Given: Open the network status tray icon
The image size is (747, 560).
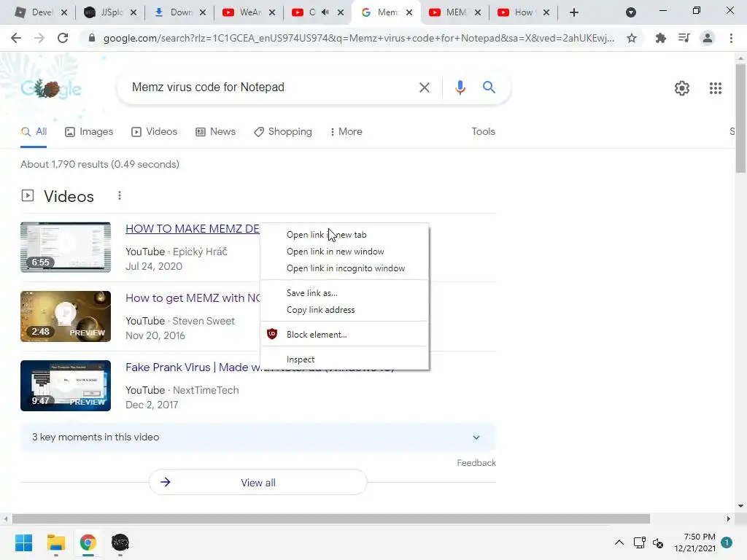Looking at the screenshot, I should point(639,542).
